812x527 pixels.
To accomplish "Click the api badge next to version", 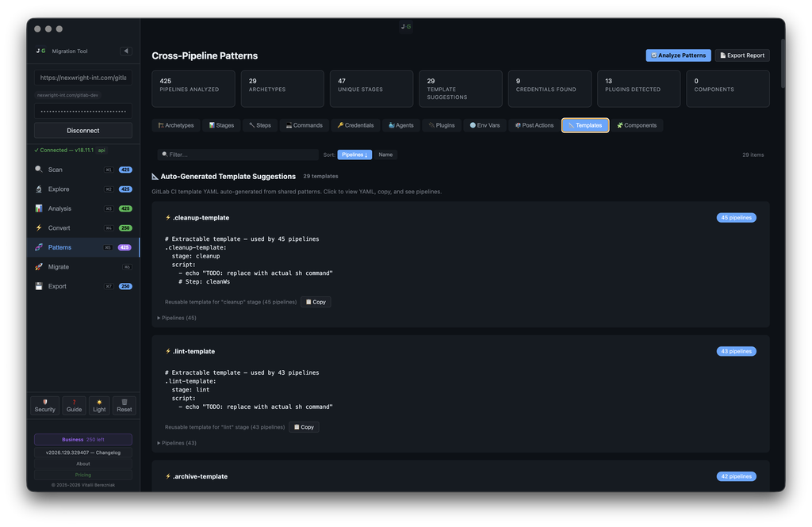I will 102,150.
